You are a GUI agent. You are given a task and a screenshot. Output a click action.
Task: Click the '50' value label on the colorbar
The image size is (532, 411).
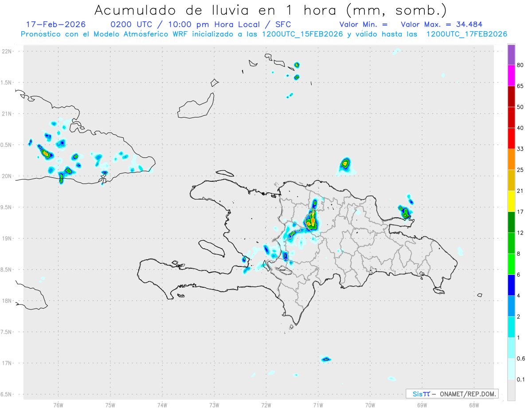click(520, 107)
